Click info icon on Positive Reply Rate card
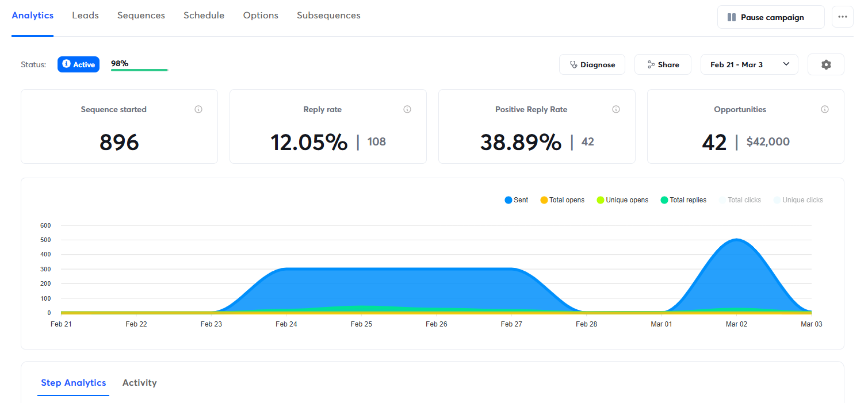The width and height of the screenshot is (868, 403). coord(616,109)
